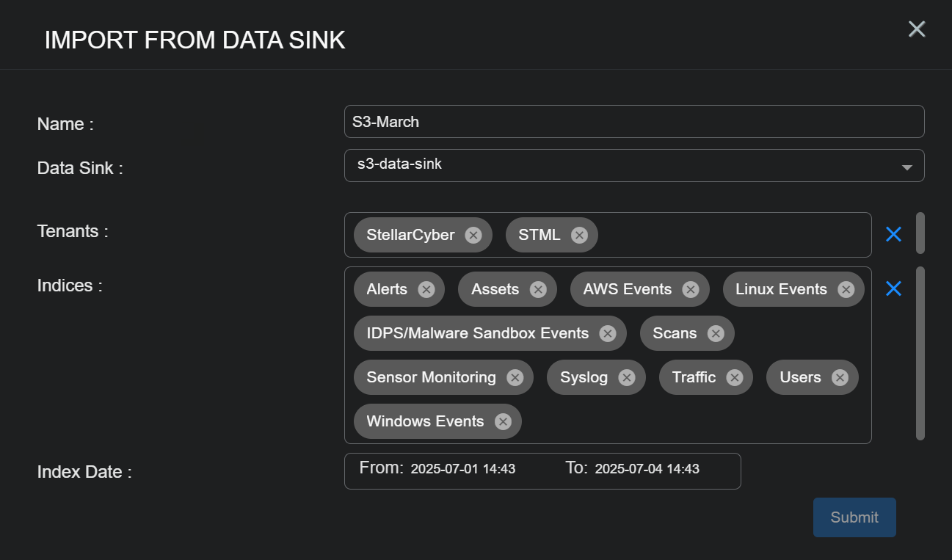Close the Import From Data Sink dialog
This screenshot has height=560, width=952.
tap(917, 29)
